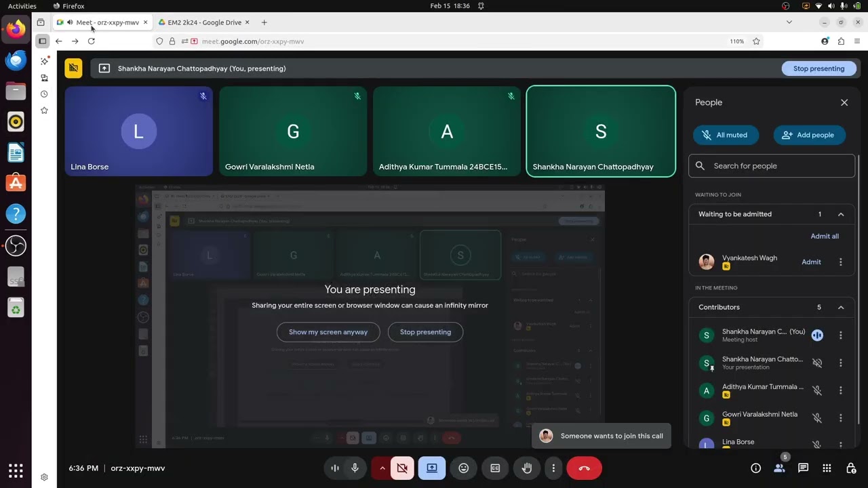Open the emoji reactions button
This screenshot has width=868, height=488.
tap(464, 468)
